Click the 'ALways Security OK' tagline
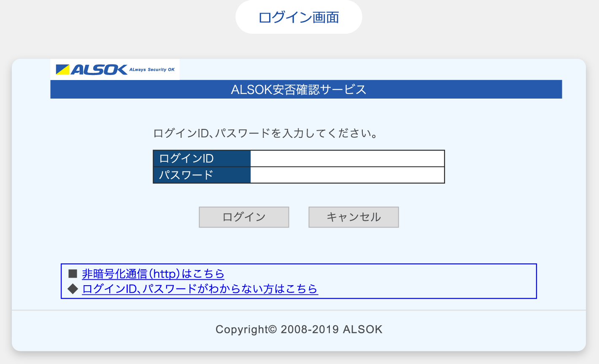 coord(152,70)
